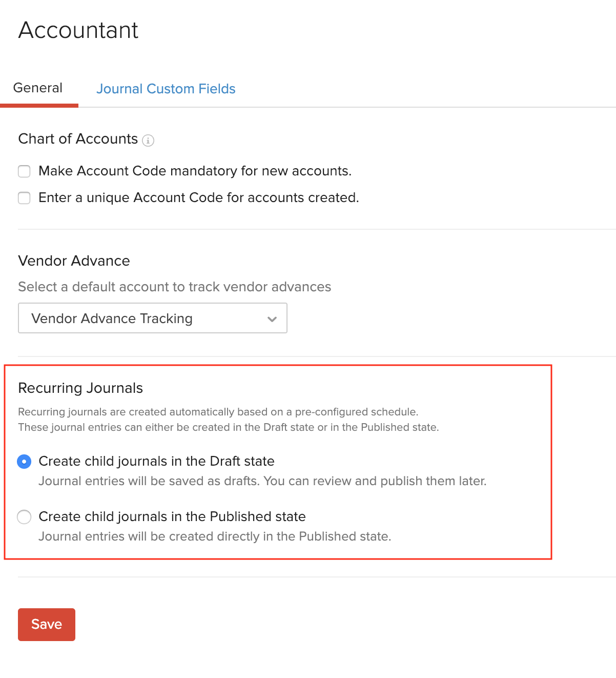Select "Create child journals in the Draft state"
Image resolution: width=616 pixels, height=678 pixels.
(x=24, y=462)
